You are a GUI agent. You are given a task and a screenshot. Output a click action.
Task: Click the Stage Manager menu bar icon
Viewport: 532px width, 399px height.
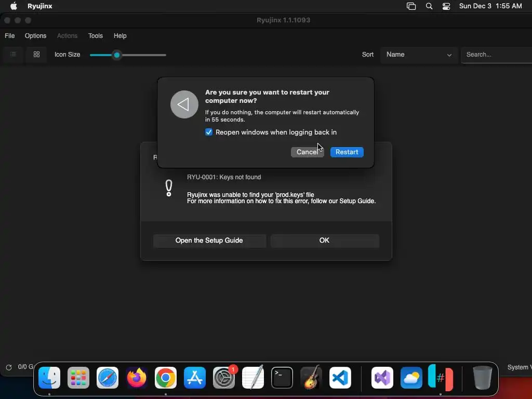(x=411, y=6)
